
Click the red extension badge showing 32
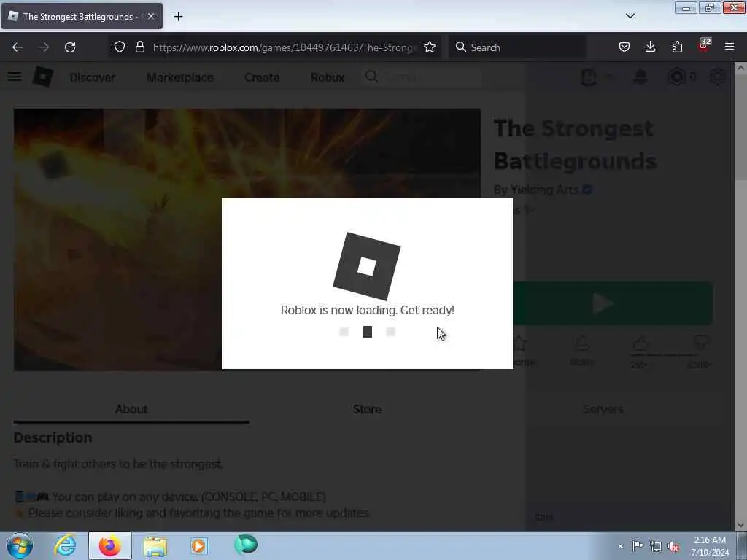(704, 46)
